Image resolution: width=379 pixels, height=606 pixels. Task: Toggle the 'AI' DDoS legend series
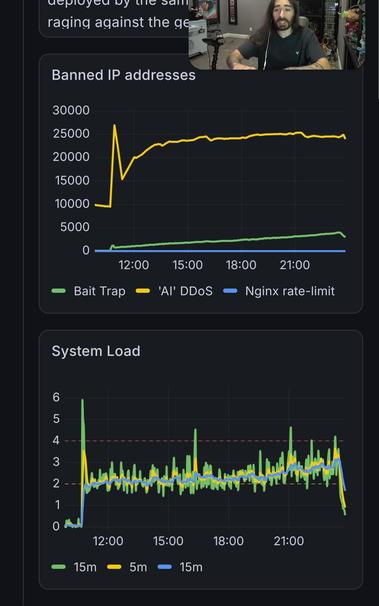click(174, 291)
